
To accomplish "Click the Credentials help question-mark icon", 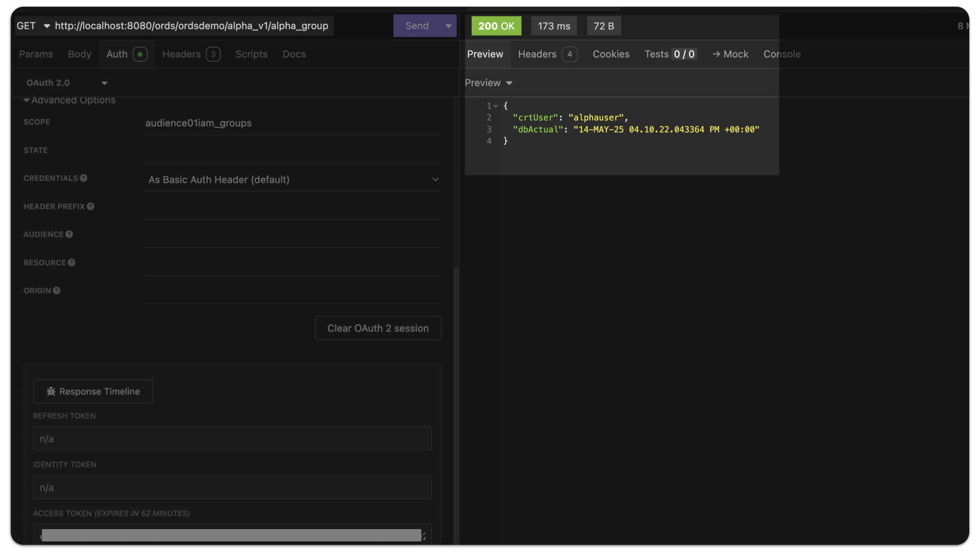I will [x=84, y=178].
